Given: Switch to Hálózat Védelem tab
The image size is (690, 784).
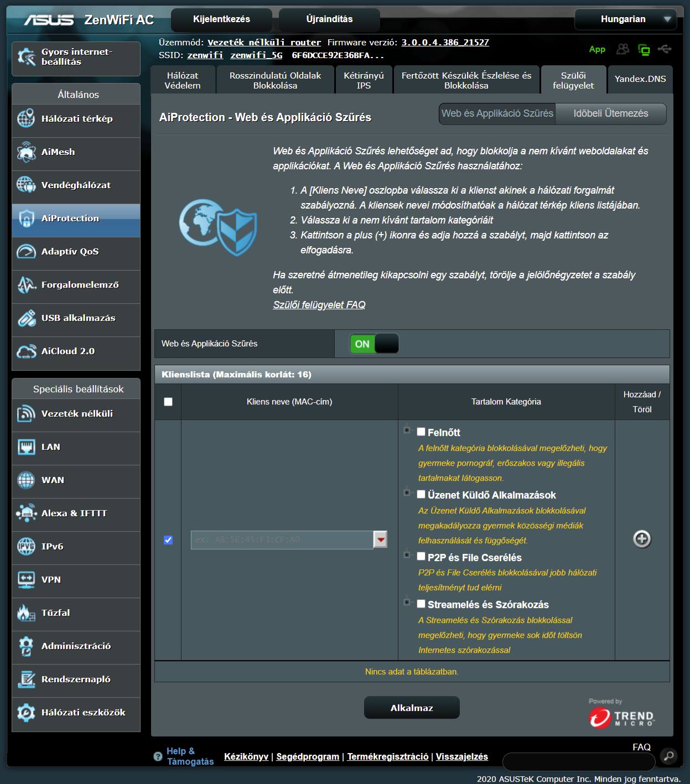Looking at the screenshot, I should pos(183,80).
